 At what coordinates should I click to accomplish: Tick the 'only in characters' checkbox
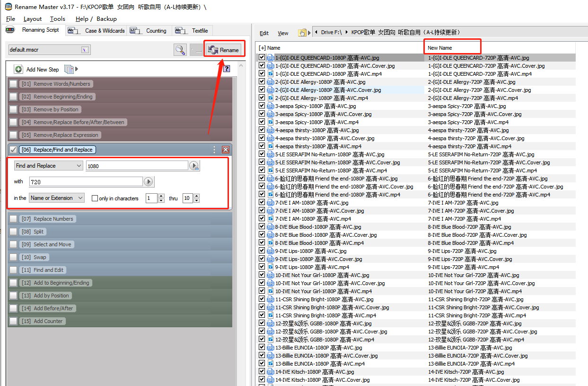tap(95, 198)
